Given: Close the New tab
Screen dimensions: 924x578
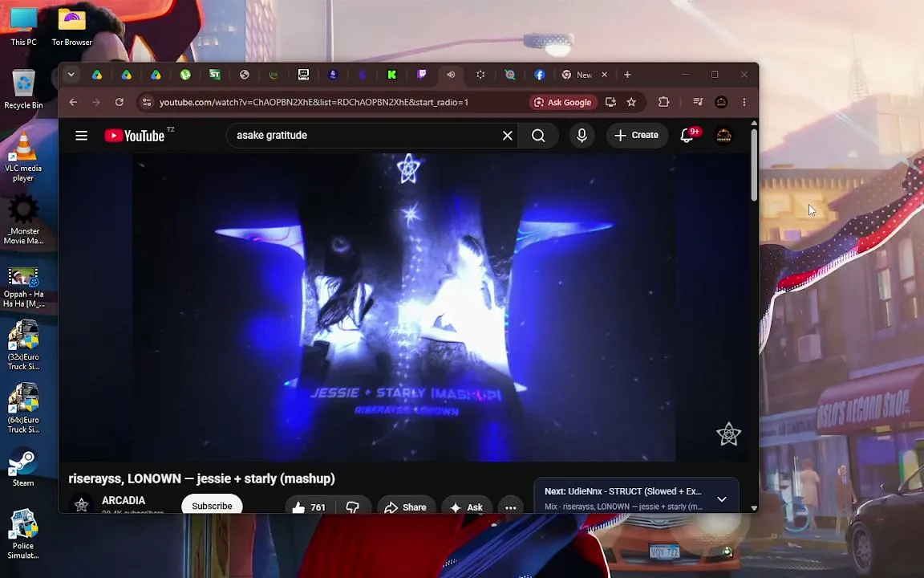Looking at the screenshot, I should [x=604, y=75].
